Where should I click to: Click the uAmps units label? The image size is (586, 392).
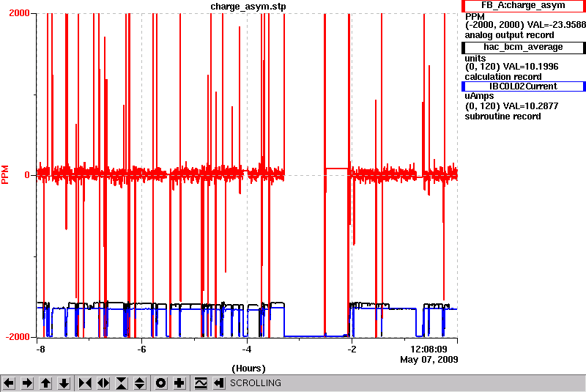479,96
